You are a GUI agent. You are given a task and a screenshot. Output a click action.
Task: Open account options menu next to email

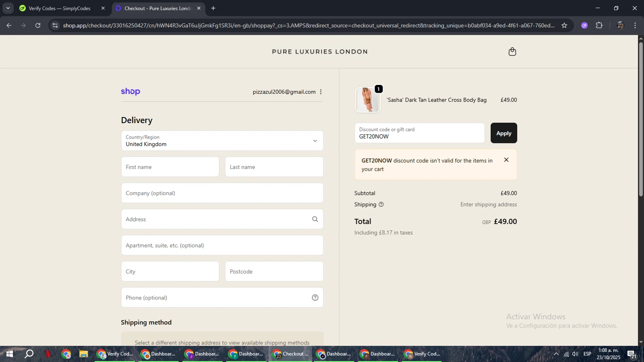(x=321, y=92)
